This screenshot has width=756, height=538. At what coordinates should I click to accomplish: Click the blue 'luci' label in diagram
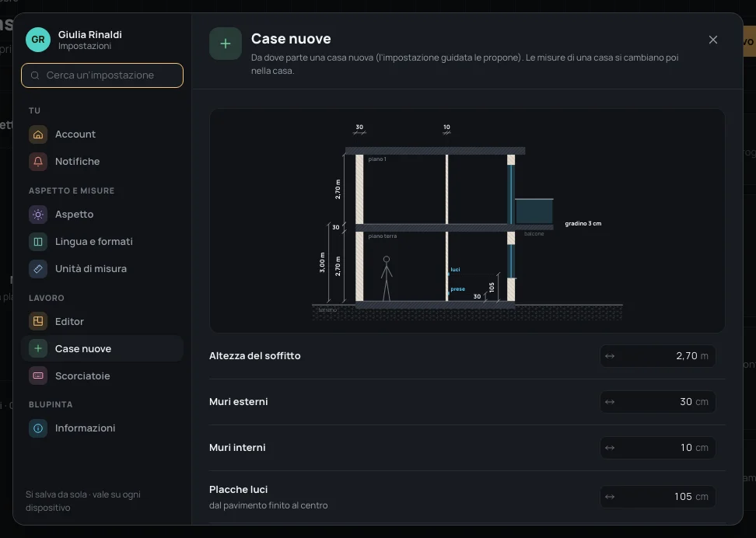pyautogui.click(x=455, y=270)
